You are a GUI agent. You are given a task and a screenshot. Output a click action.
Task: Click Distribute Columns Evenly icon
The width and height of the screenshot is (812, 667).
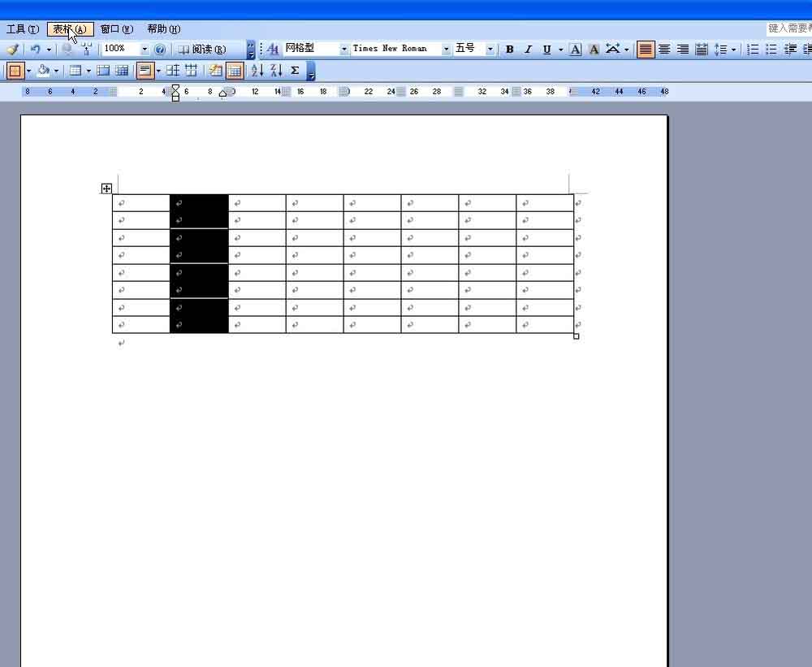[x=191, y=71]
